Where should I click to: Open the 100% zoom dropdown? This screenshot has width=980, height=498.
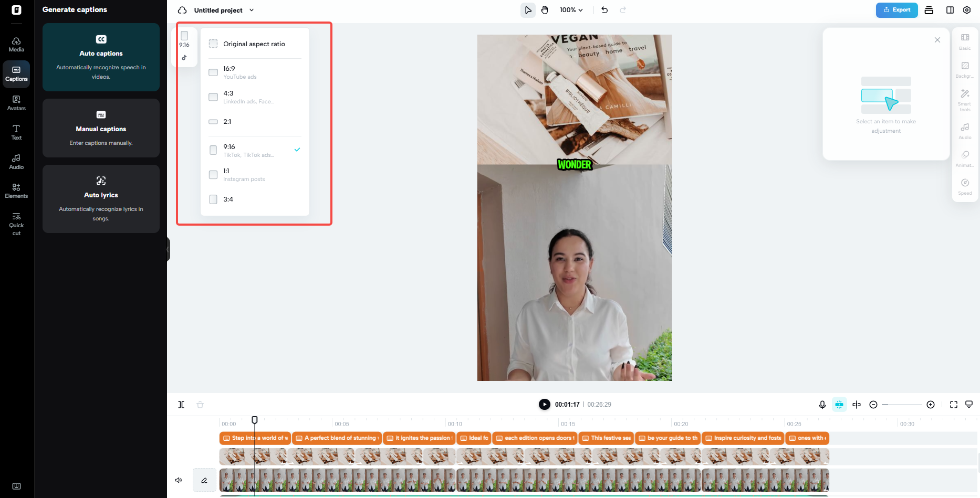[570, 9]
